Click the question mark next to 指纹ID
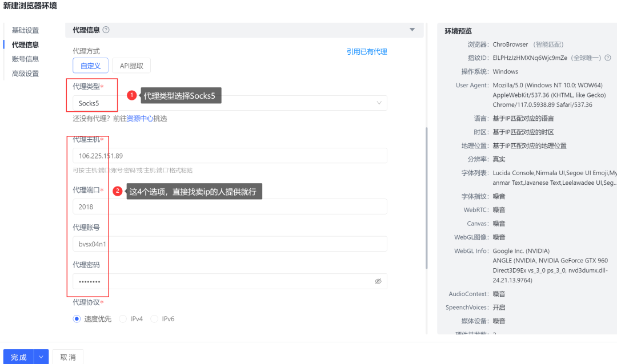 click(607, 58)
